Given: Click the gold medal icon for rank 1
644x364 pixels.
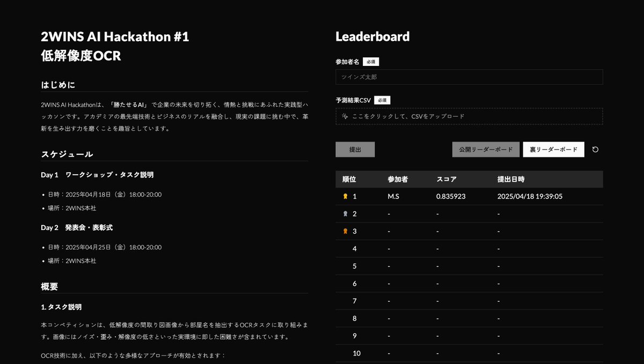Looking at the screenshot, I should point(345,196).
